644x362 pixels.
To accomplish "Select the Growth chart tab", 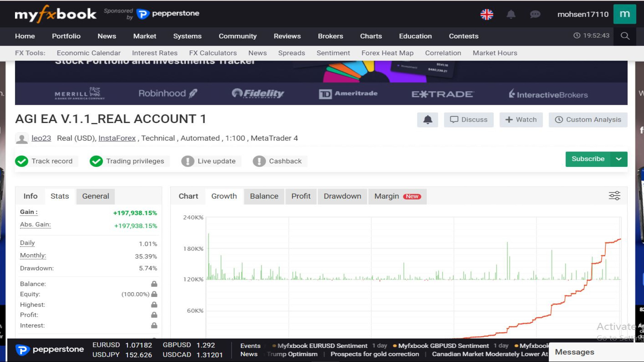I will (x=224, y=196).
